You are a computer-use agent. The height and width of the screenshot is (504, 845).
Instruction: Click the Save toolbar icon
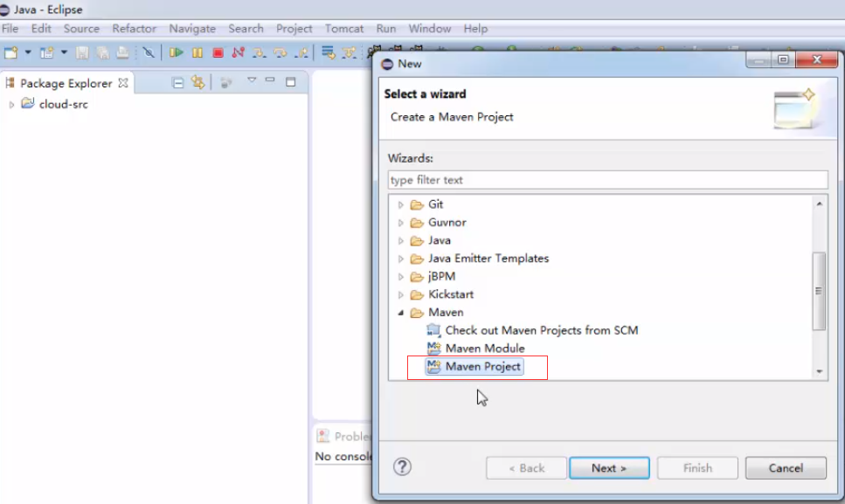coord(82,52)
